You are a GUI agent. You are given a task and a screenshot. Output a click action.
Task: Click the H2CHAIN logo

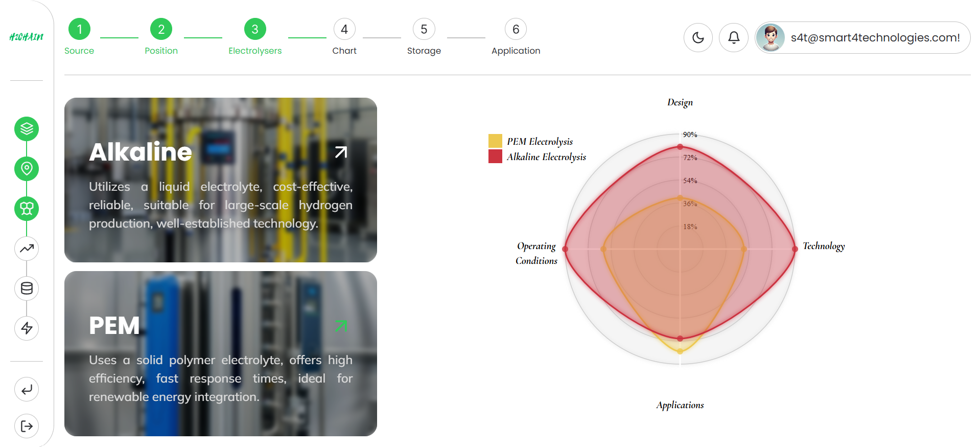pyautogui.click(x=27, y=37)
